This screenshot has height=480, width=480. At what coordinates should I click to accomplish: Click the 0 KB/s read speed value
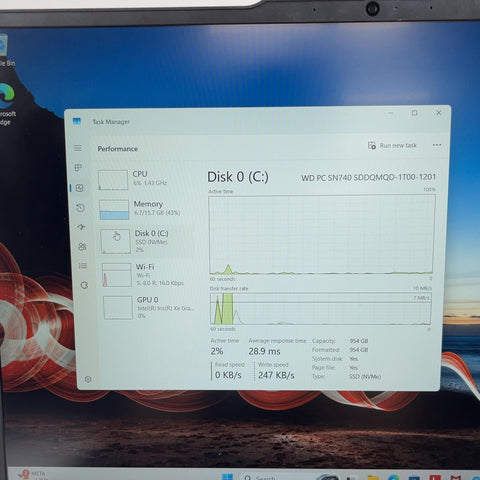pos(228,375)
